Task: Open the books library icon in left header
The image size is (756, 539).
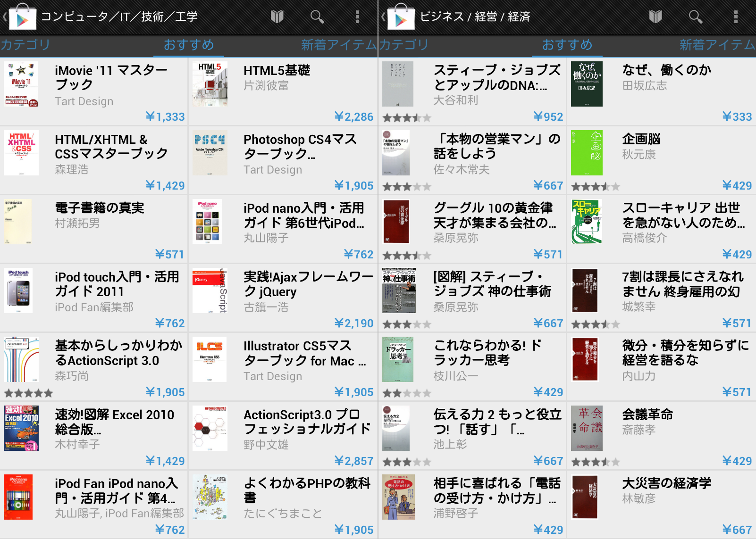Action: coord(277,17)
